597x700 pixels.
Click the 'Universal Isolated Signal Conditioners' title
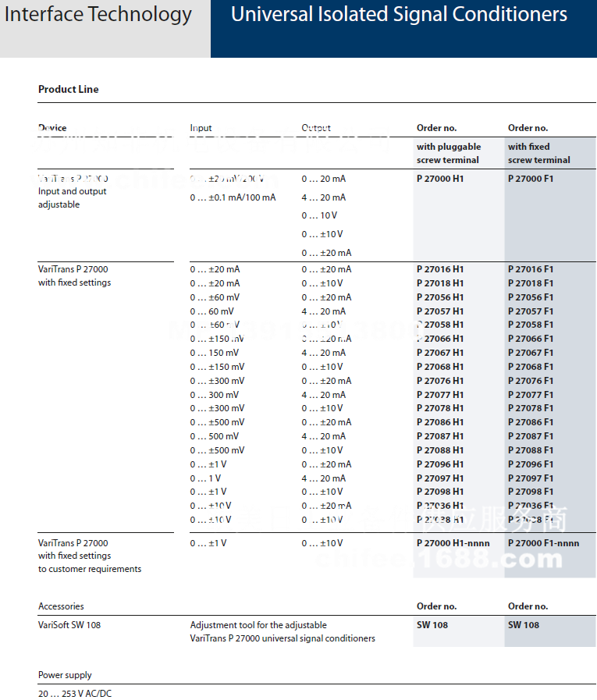pos(399,14)
